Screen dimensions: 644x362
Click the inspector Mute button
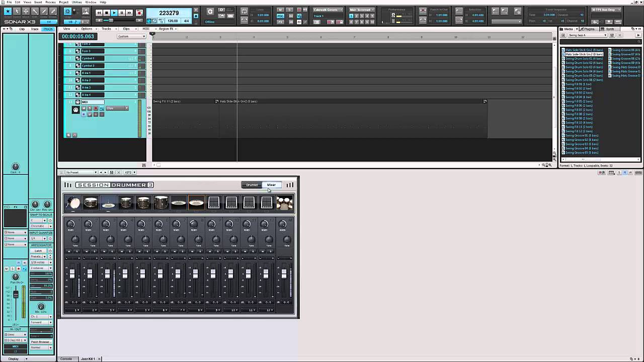pos(7,268)
